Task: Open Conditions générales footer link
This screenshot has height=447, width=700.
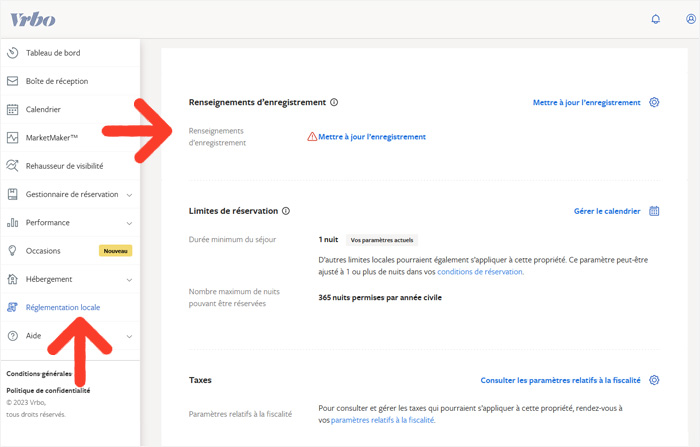Action: tap(39, 373)
